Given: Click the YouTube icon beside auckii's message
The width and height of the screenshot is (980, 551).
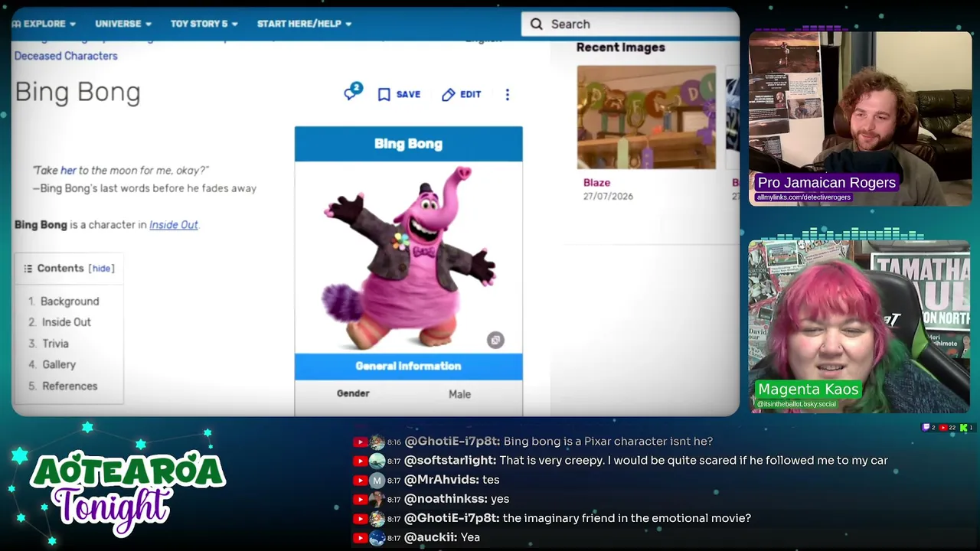Looking at the screenshot, I should (360, 537).
